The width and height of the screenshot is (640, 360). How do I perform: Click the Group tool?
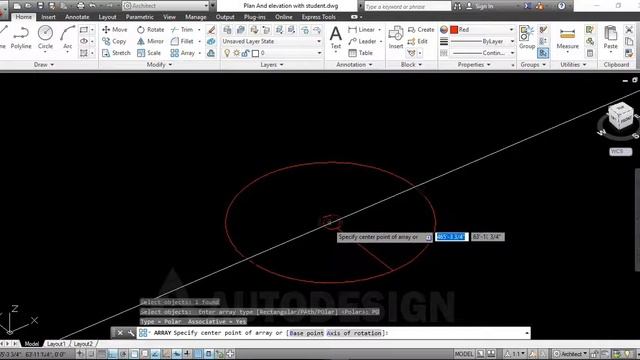pyautogui.click(x=527, y=38)
